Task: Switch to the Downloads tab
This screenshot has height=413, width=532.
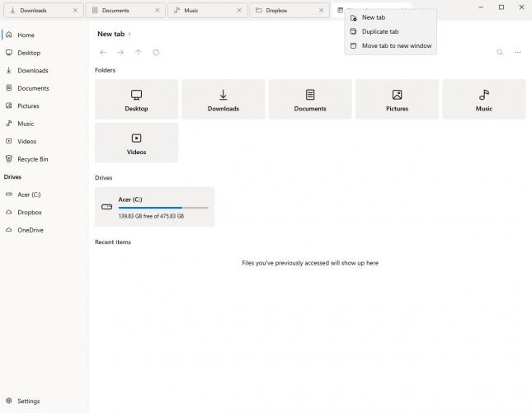Action: pos(44,11)
